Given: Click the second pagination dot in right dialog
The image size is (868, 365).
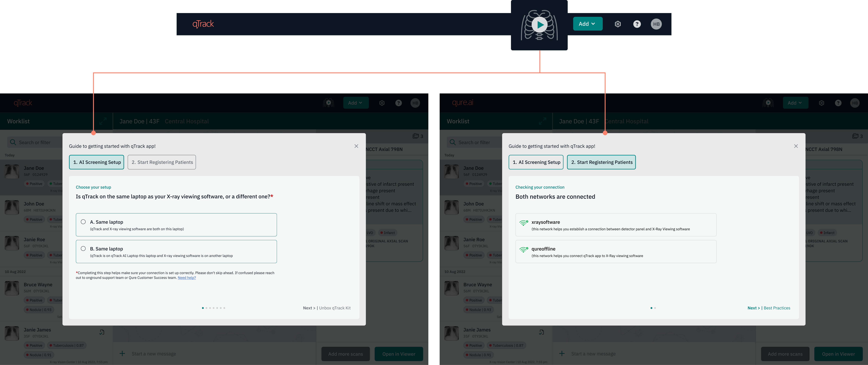Looking at the screenshot, I should coord(655,308).
